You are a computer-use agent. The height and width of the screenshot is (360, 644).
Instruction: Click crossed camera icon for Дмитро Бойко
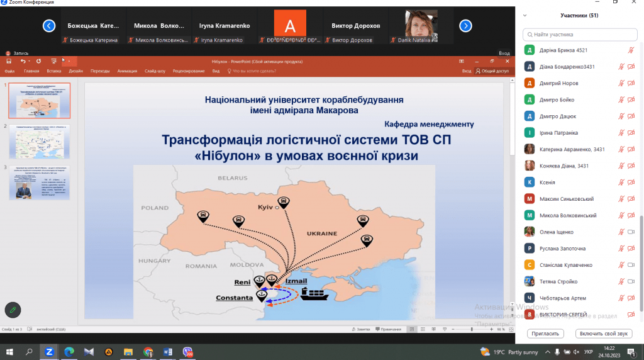tap(631, 99)
